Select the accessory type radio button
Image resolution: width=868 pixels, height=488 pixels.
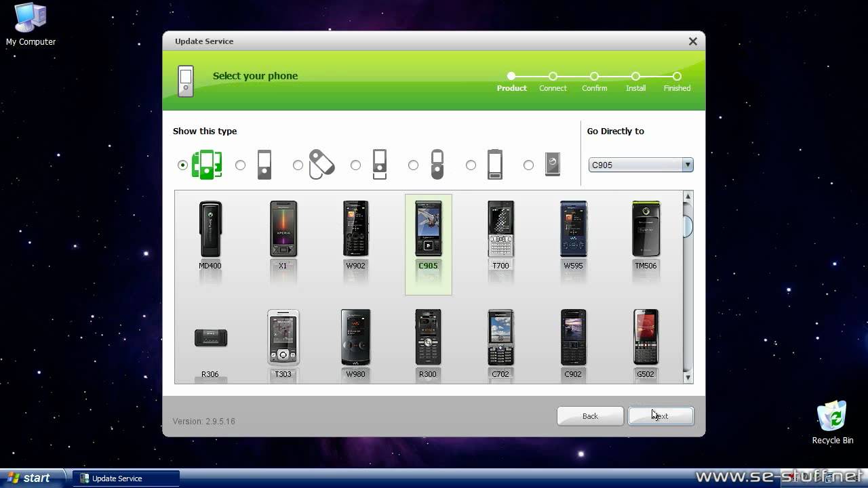[x=528, y=165]
